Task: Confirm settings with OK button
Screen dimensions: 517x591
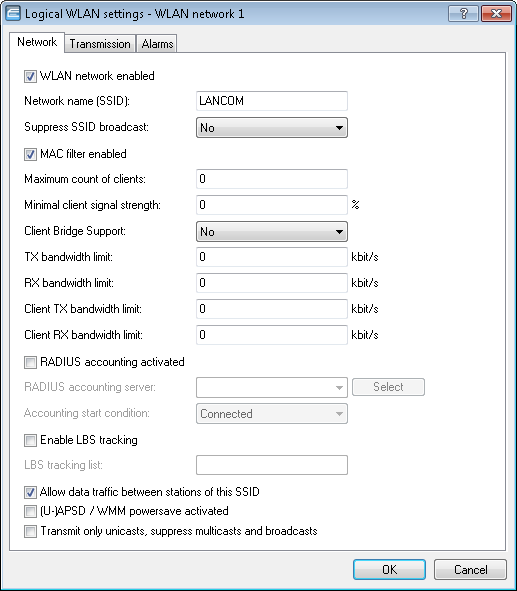Action: click(389, 569)
